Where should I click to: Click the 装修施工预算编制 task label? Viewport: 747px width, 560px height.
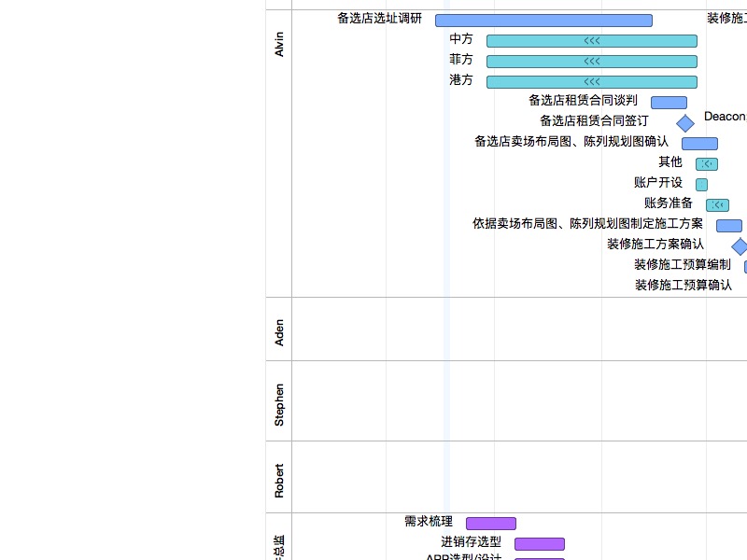coord(683,264)
